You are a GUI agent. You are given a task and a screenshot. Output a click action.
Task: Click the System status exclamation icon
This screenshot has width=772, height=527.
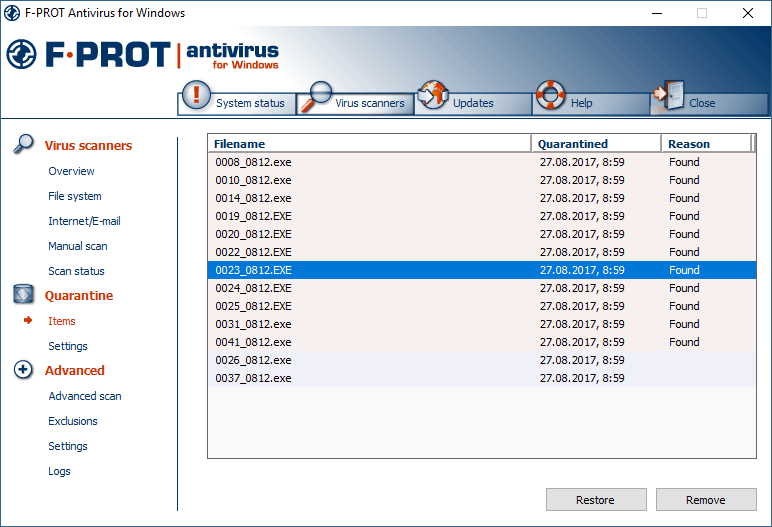(x=196, y=95)
